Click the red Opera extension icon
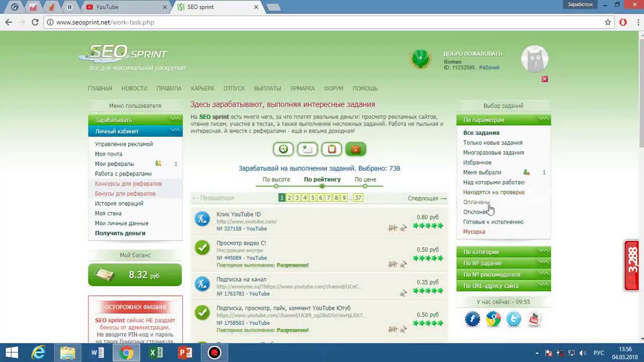The image size is (644, 362). point(623,22)
